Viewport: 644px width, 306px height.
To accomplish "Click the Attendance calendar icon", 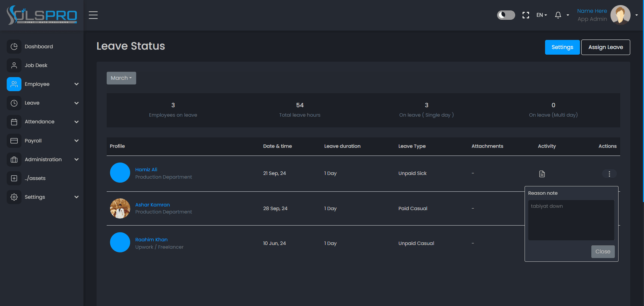I will coord(14,122).
